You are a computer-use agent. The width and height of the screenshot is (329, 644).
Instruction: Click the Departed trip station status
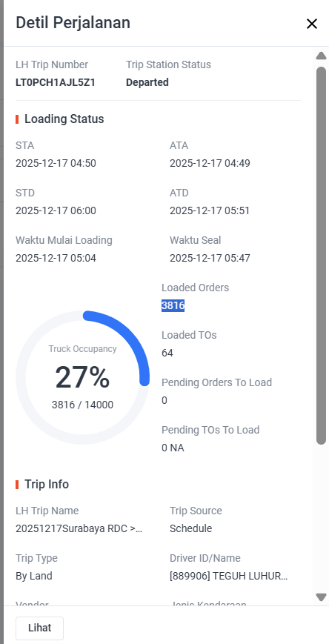click(x=147, y=82)
